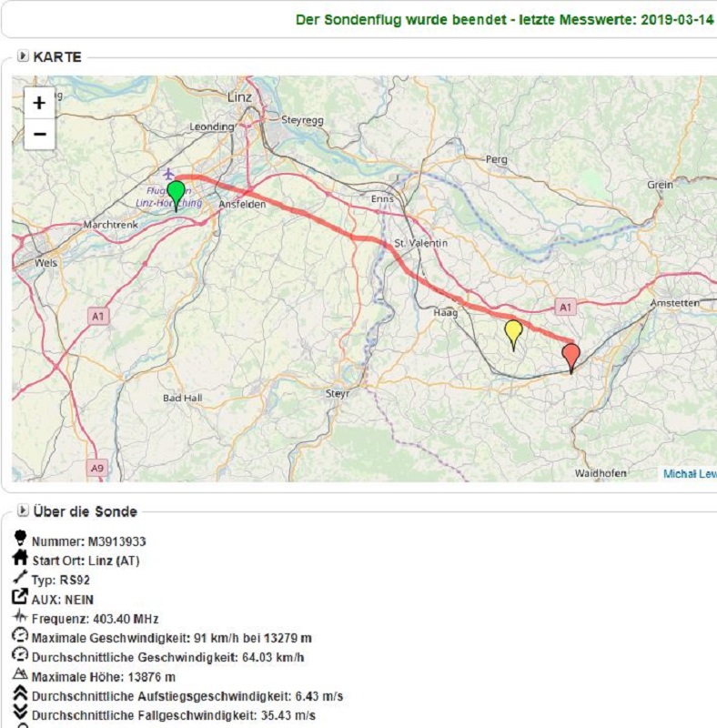Zoom in the map with plus button
717x728 pixels.
tap(39, 103)
